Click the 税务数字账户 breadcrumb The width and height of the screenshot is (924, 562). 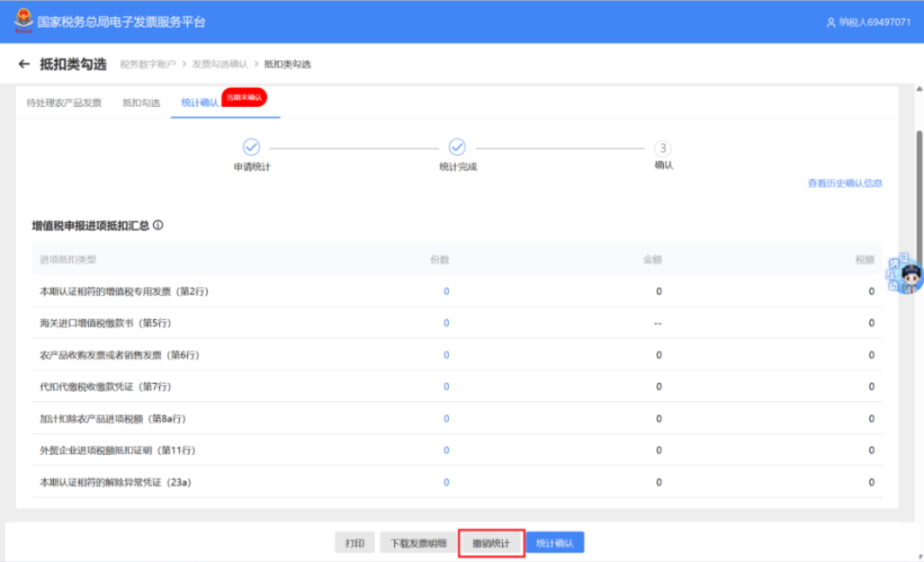(148, 64)
